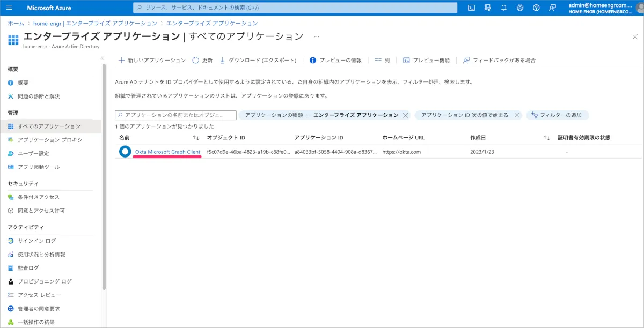Open 監査ログ in the sidebar
The height and width of the screenshot is (328, 644).
(x=28, y=267)
